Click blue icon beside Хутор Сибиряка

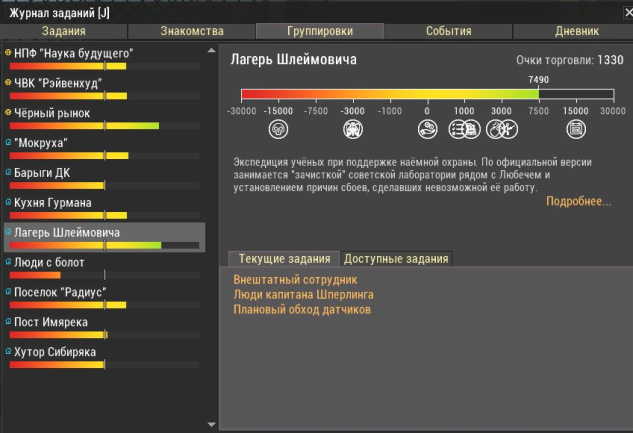tap(9, 352)
